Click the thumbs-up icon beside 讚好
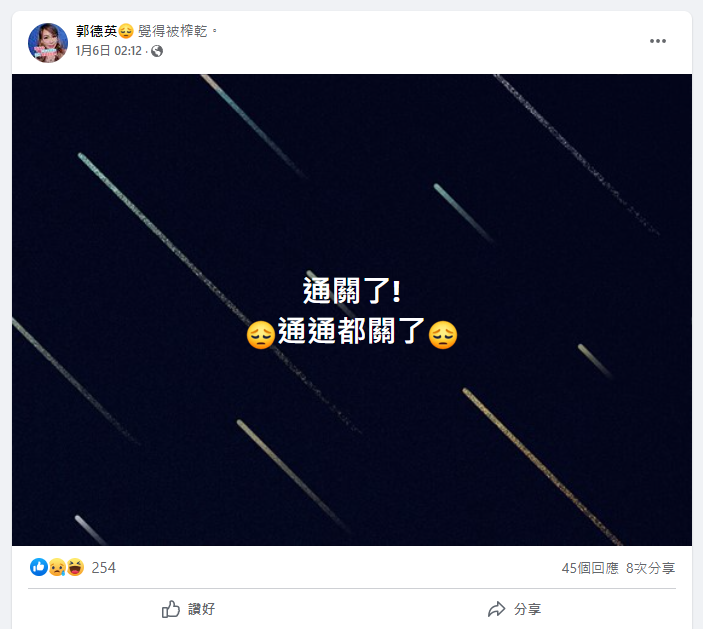 click(x=170, y=609)
